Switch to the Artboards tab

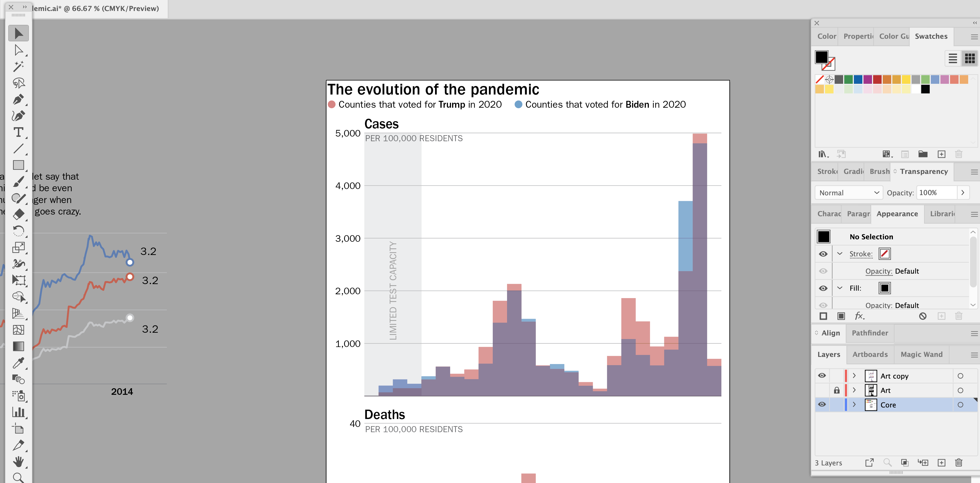coord(870,354)
